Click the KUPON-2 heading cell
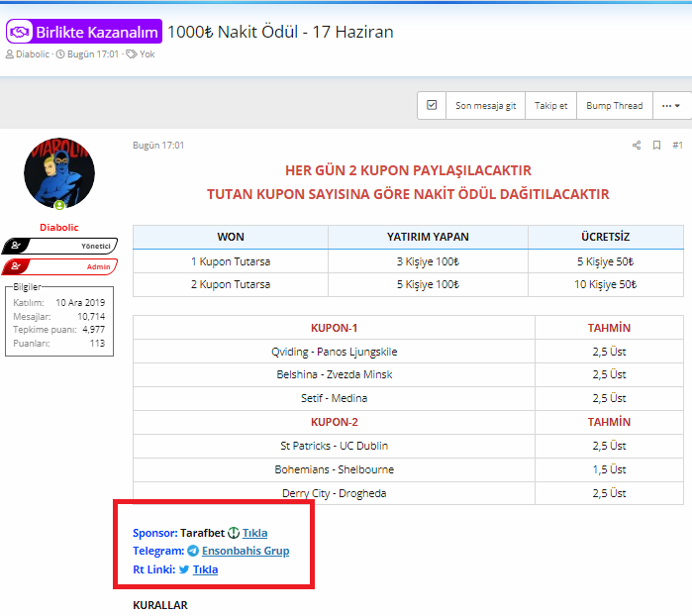 point(334,422)
